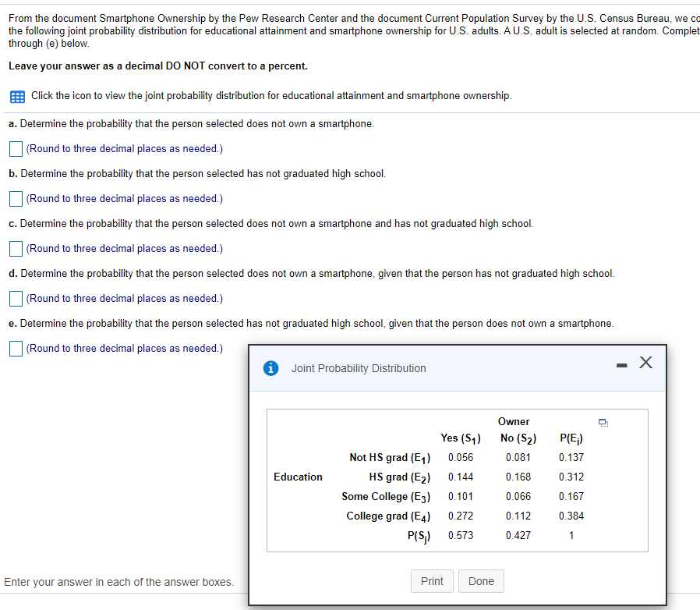Screen dimensions: 700x610
Task: Open the joint probability table icon
Action: [x=17, y=97]
